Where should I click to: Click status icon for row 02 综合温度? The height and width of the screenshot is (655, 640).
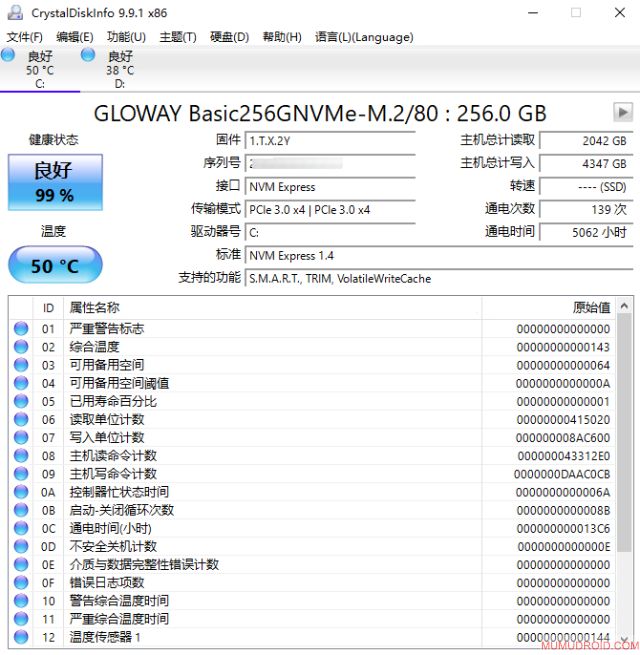[21, 347]
